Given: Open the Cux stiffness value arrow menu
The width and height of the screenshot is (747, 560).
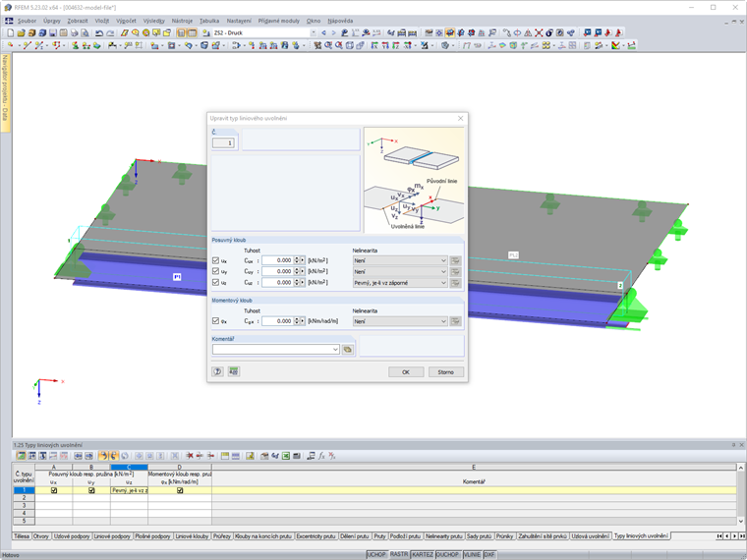Looking at the screenshot, I should pyautogui.click(x=303, y=260).
